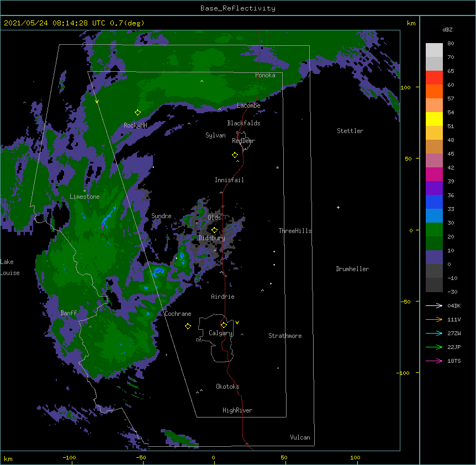Viewport: 476px width, 465px height.
Task: Click the white 04DK arrow in legend
Action: point(434,305)
